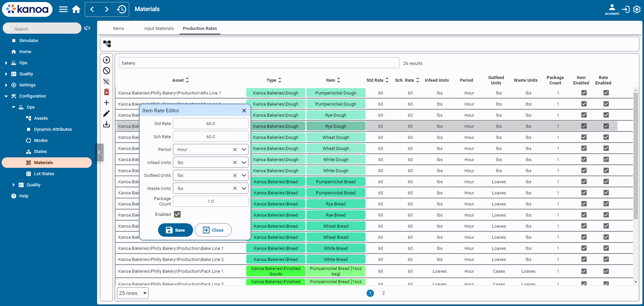Toggle Rate Enabled for Mix Line 1 Pumpernickel Dough
Image resolution: width=644 pixels, height=306 pixels.
click(x=606, y=93)
